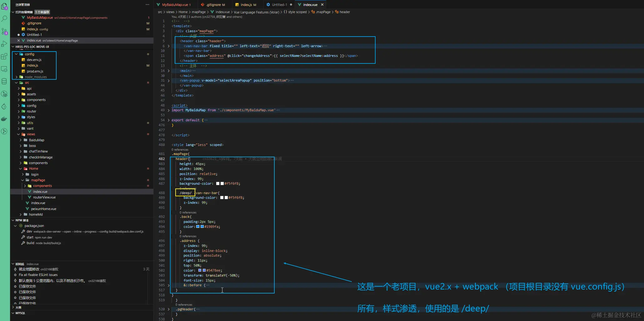Open the Source Control view with badge 3
This screenshot has width=644, height=321.
4,31
